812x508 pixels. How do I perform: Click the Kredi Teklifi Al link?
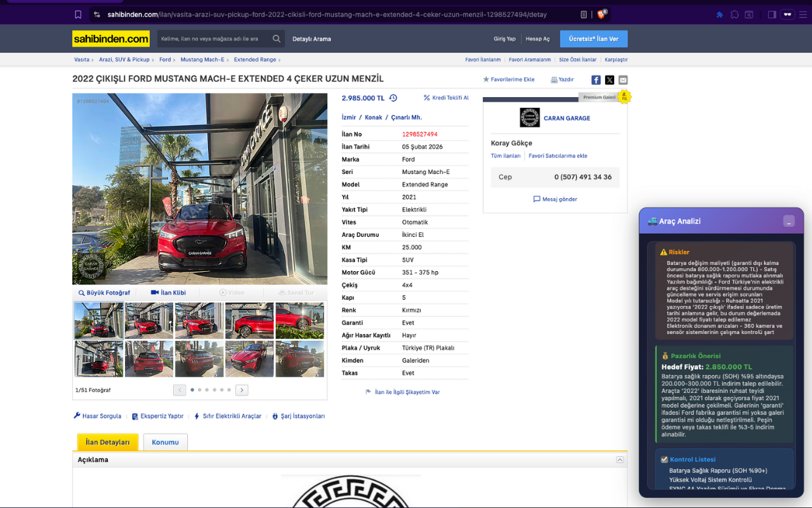(x=446, y=98)
